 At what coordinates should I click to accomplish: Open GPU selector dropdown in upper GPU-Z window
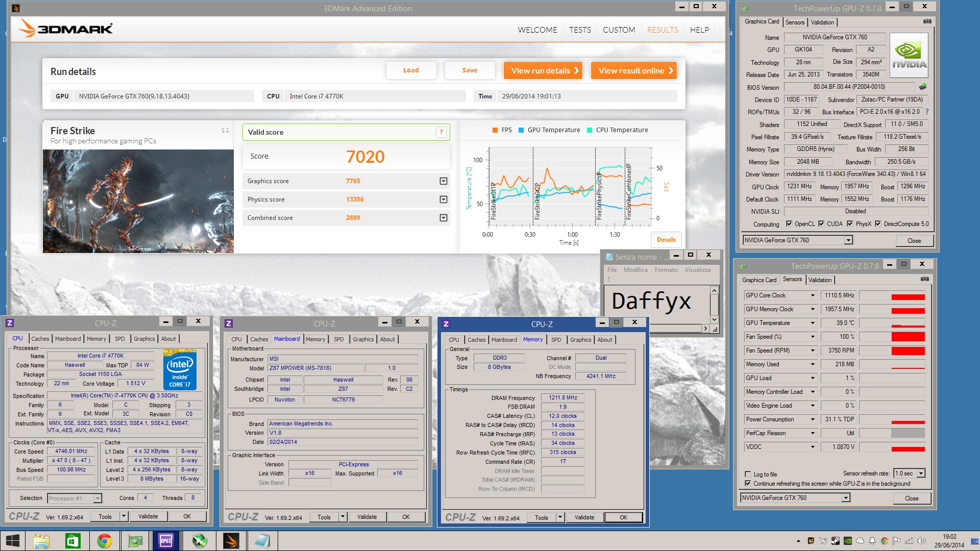848,240
